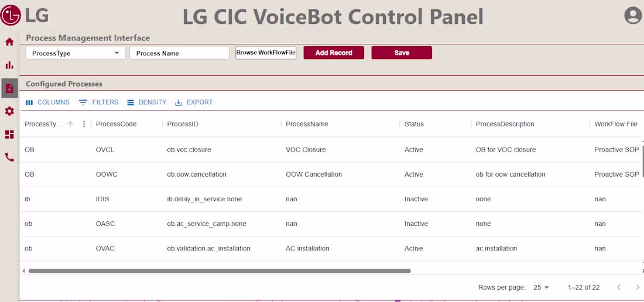The image size is (644, 302).
Task: Sort by the ProcessDescription column header
Action: (x=505, y=124)
